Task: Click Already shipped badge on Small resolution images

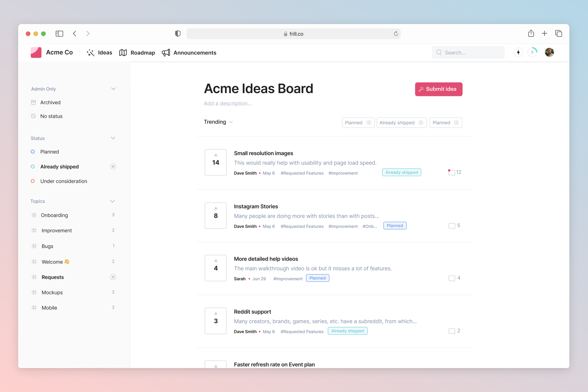Action: pyautogui.click(x=402, y=172)
